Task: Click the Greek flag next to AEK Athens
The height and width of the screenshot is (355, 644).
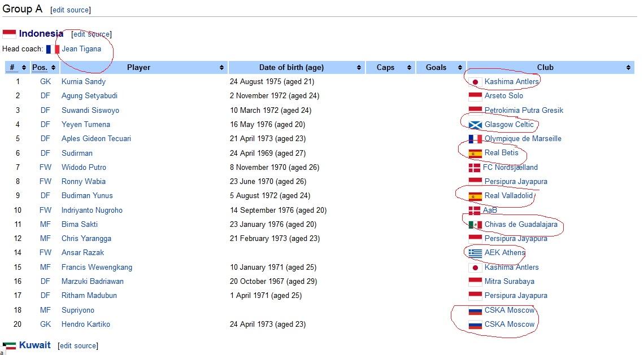Action: [x=475, y=253]
